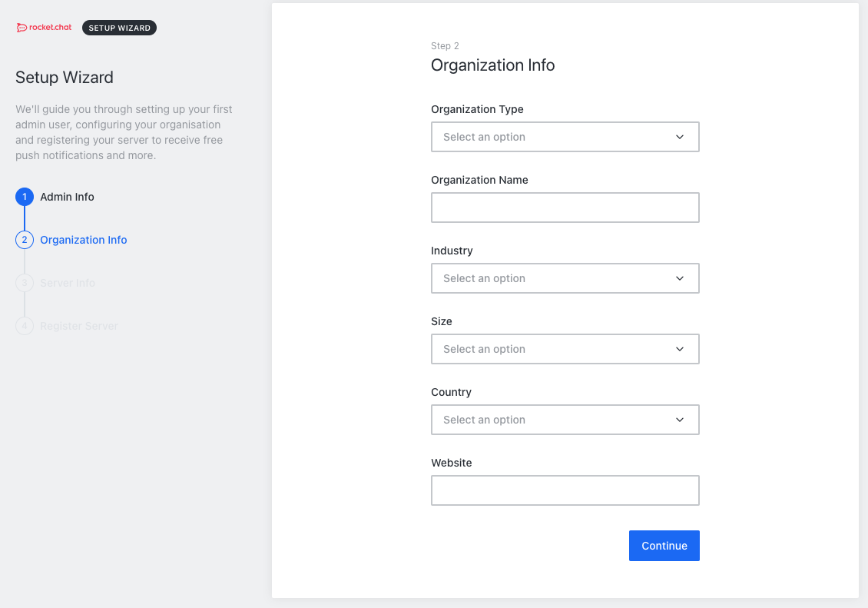Select the Organization Info step label
The width and height of the screenshot is (868, 608).
83,240
